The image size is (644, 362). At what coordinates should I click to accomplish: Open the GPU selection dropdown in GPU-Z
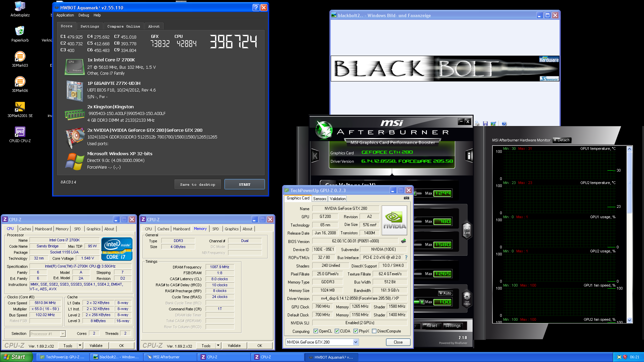pyautogui.click(x=356, y=342)
